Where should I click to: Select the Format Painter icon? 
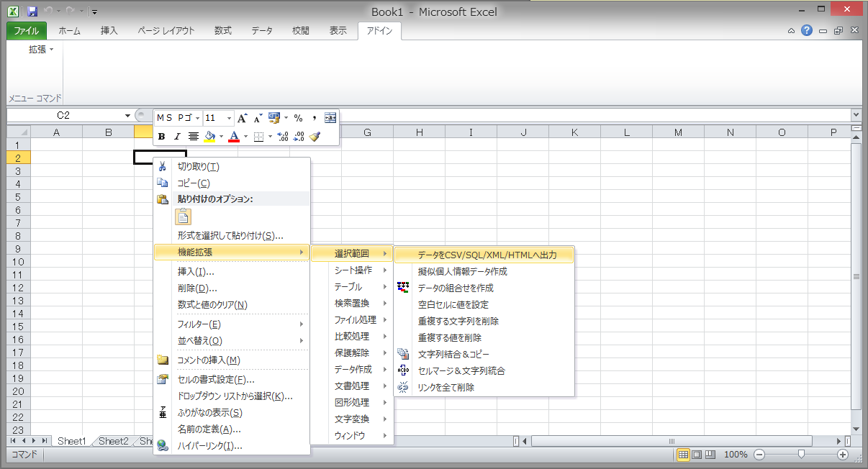click(315, 137)
